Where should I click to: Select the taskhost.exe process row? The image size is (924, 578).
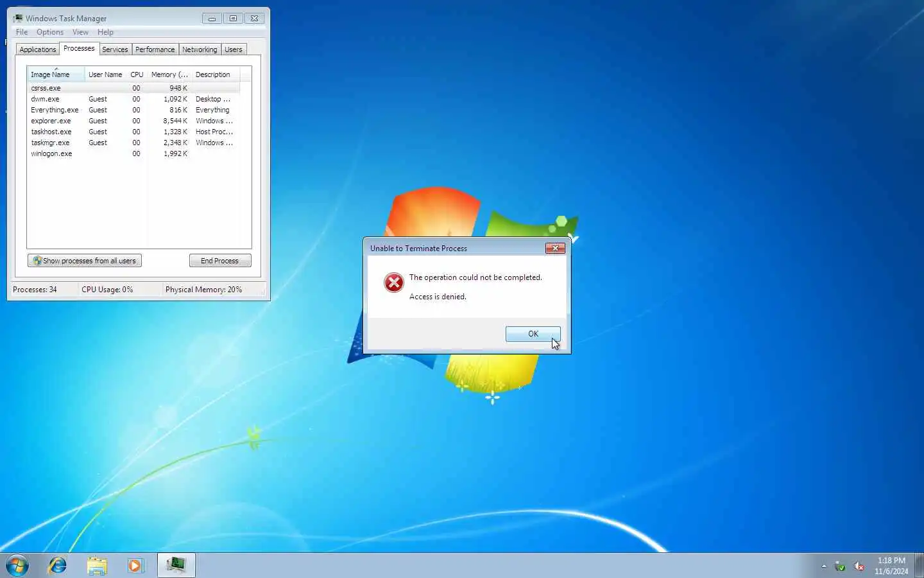click(133, 132)
